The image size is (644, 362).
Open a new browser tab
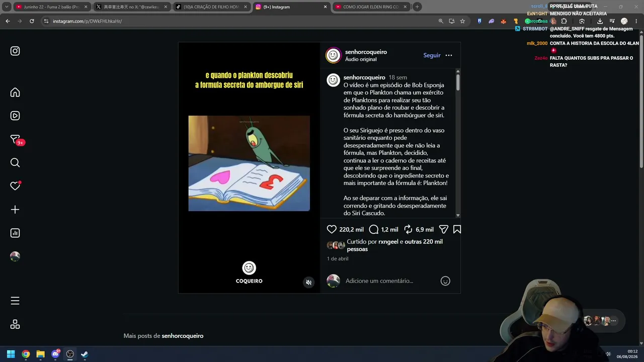tap(417, 7)
